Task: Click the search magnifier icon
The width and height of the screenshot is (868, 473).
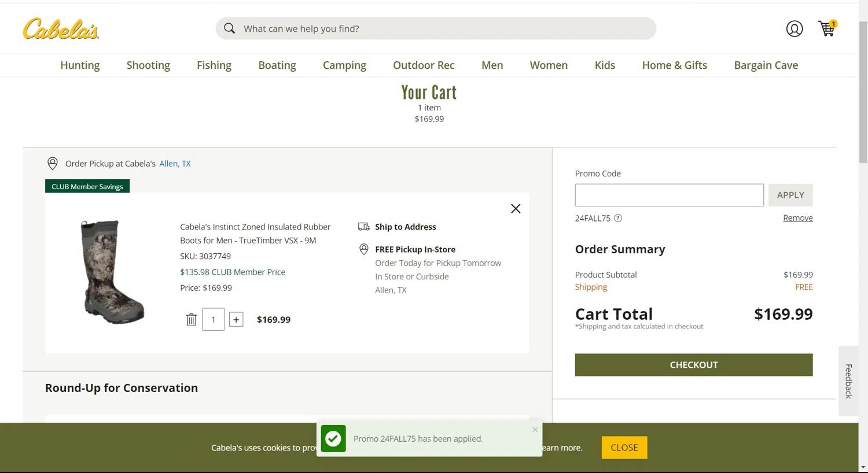Action: coord(230,28)
